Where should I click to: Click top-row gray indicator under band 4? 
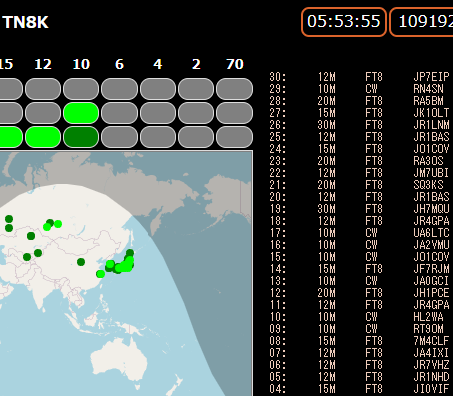pyautogui.click(x=158, y=89)
